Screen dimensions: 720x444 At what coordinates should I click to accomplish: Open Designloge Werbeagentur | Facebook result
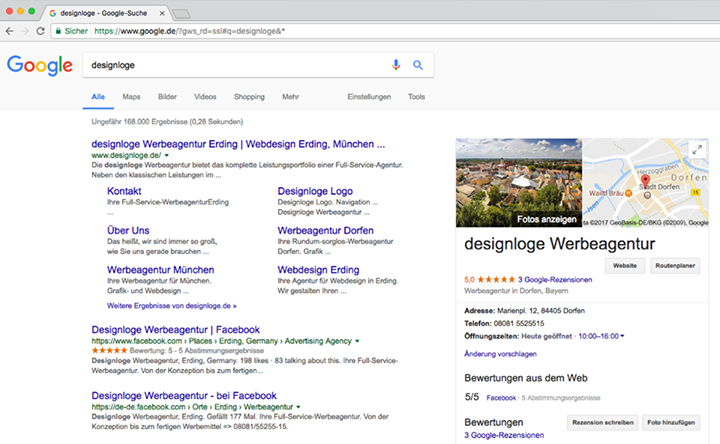(x=175, y=330)
